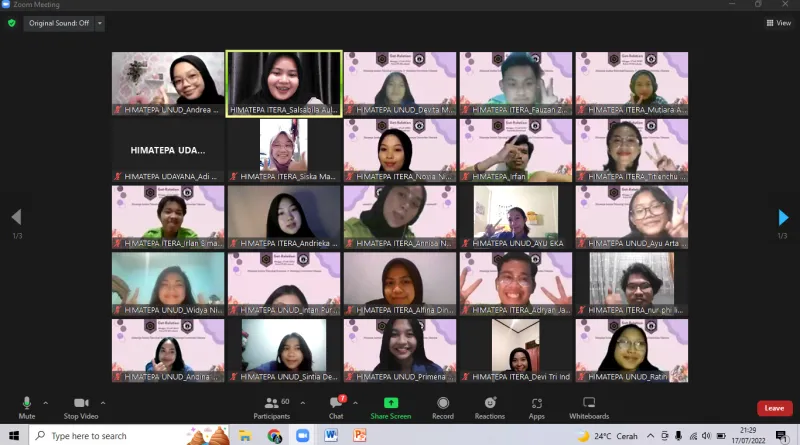Open the Apps panel

536,406
